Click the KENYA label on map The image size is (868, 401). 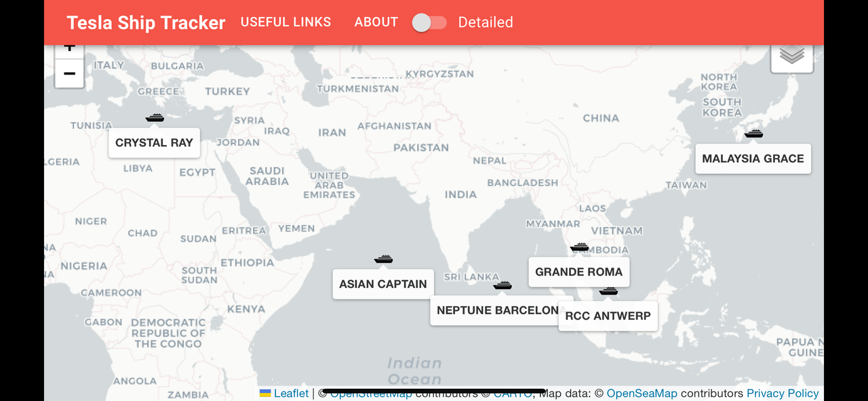246,309
